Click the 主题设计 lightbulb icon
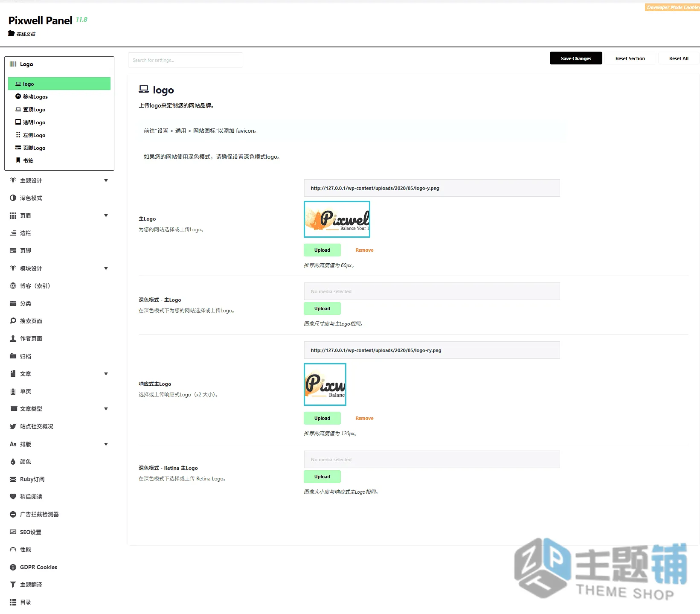700x614 pixels. point(13,180)
